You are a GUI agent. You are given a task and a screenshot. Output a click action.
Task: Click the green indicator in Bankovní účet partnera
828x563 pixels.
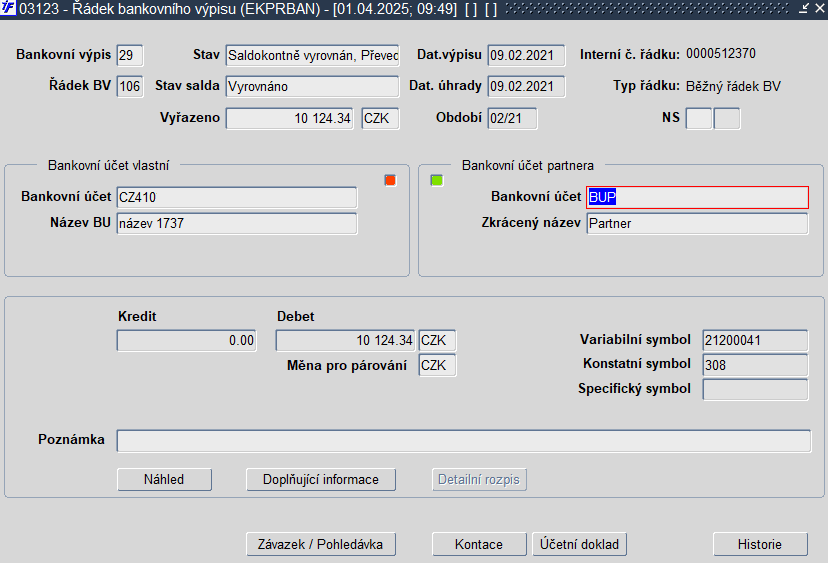click(437, 181)
